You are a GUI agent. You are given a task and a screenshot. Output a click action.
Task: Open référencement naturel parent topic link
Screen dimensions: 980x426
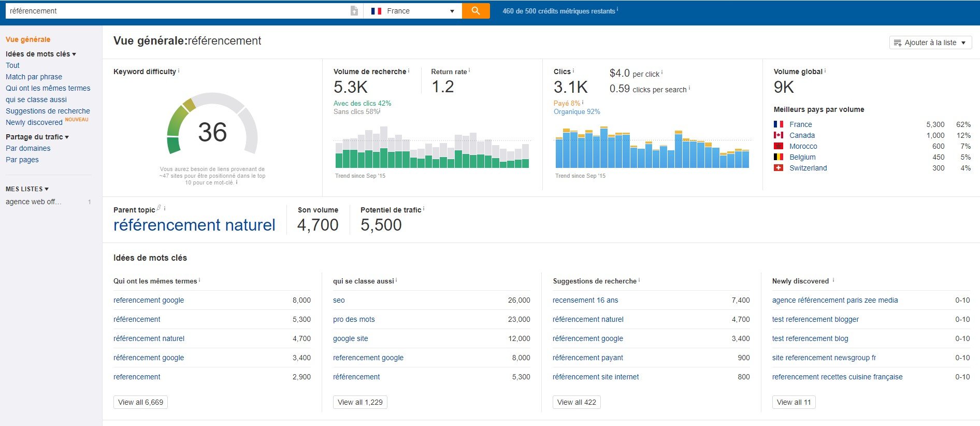click(194, 225)
